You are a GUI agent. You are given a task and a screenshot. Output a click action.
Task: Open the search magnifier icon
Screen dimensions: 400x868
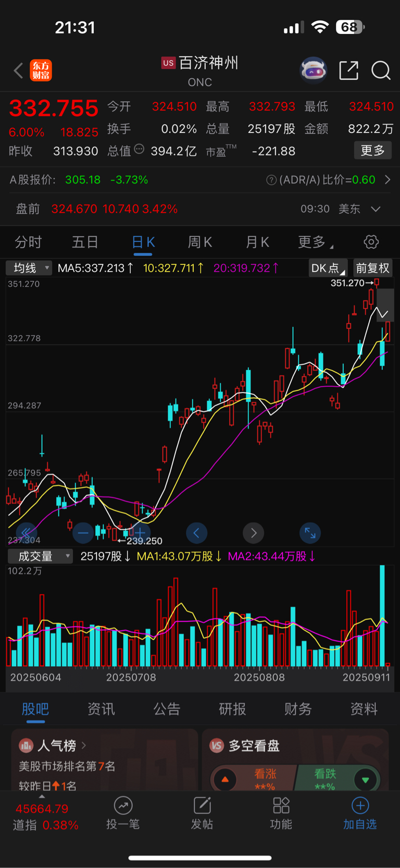point(381,70)
